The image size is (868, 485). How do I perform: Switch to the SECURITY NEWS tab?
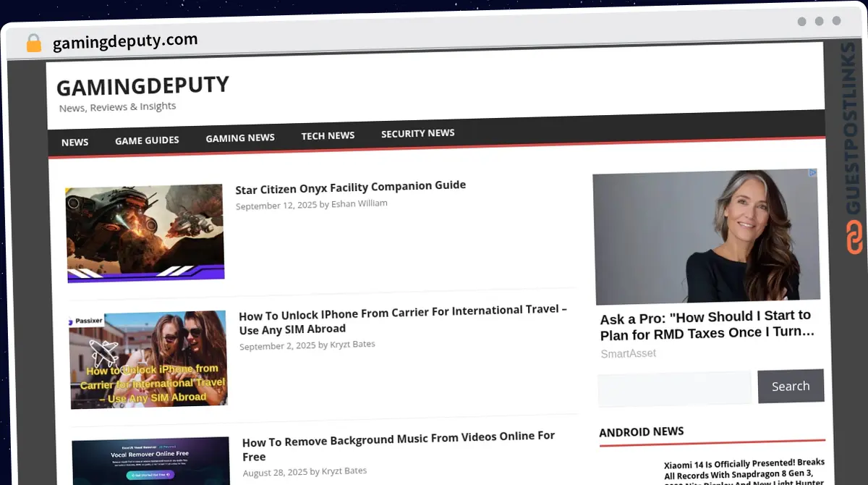click(417, 133)
